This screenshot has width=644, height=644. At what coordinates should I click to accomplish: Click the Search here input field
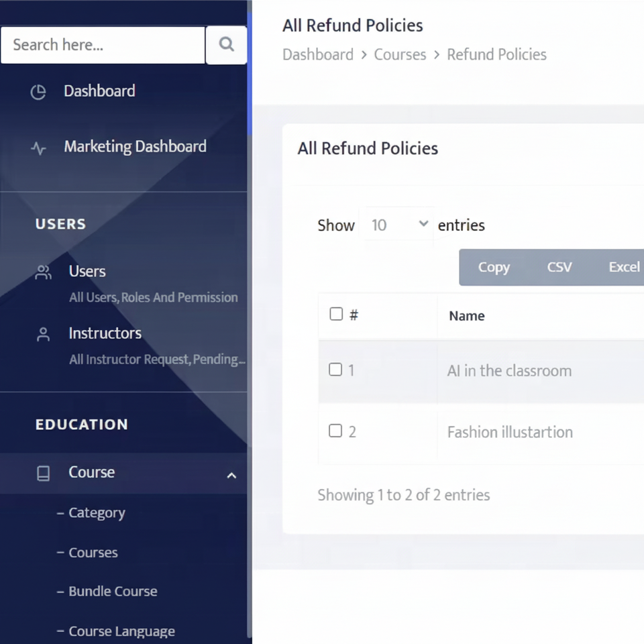click(x=103, y=45)
